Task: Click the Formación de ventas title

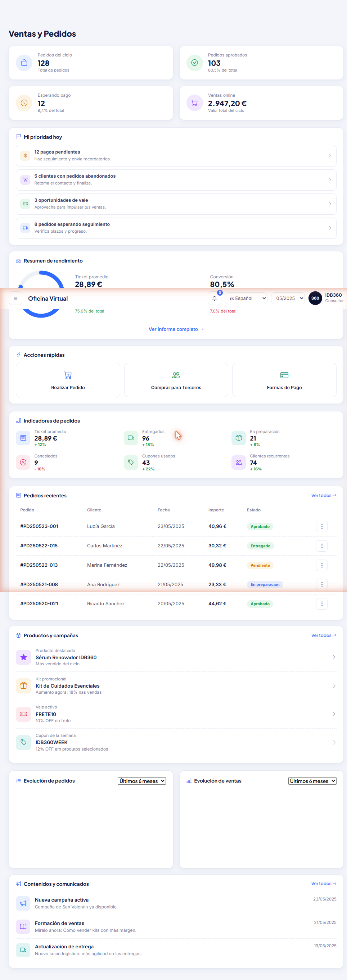Action: click(x=59, y=923)
